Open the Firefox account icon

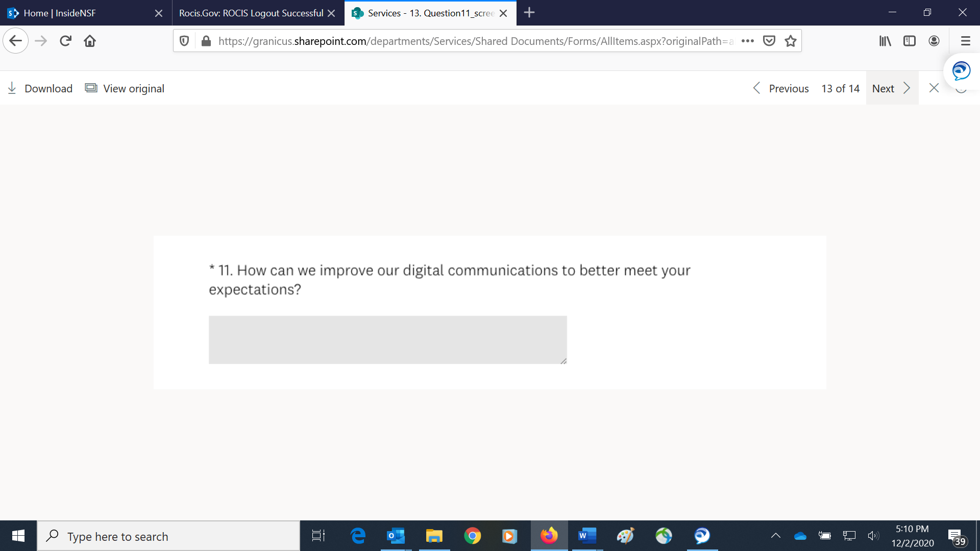tap(934, 41)
